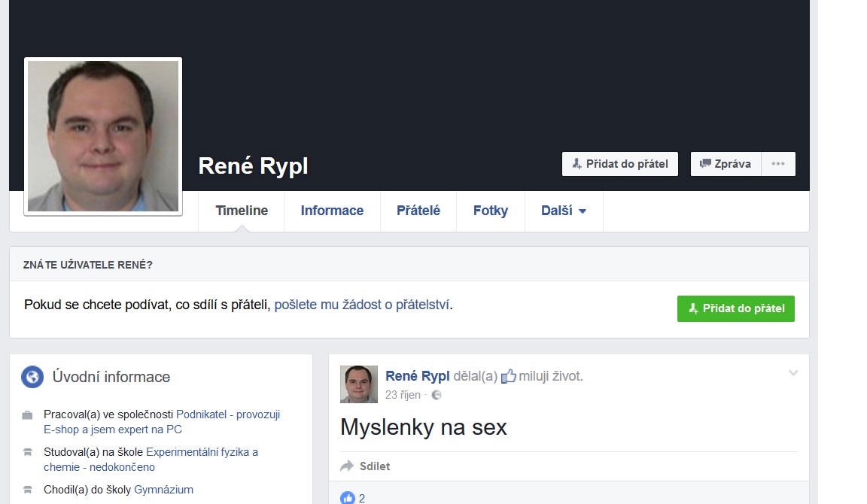Click the public audience globe on post
The height and width of the screenshot is (504, 867).
[437, 395]
